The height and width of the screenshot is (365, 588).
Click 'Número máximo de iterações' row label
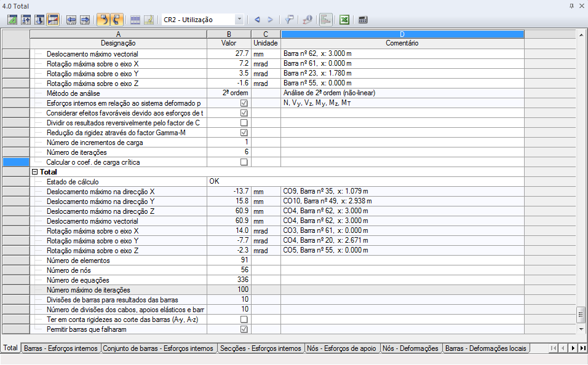tap(89, 290)
